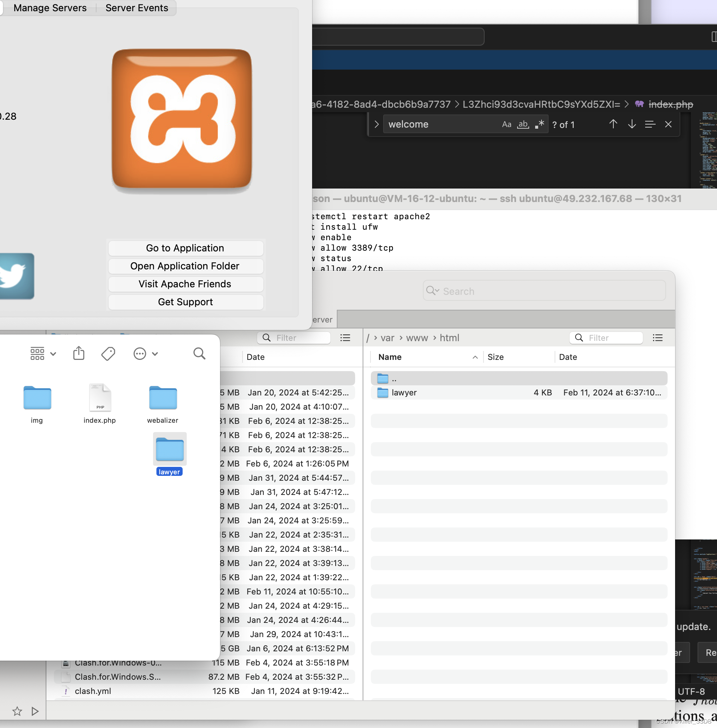Sort remote files by Name column
The width and height of the screenshot is (717, 728).
coord(427,357)
